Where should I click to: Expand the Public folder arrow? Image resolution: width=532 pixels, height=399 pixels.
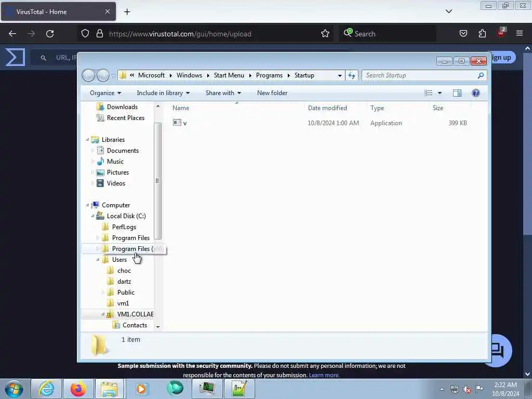[103, 292]
